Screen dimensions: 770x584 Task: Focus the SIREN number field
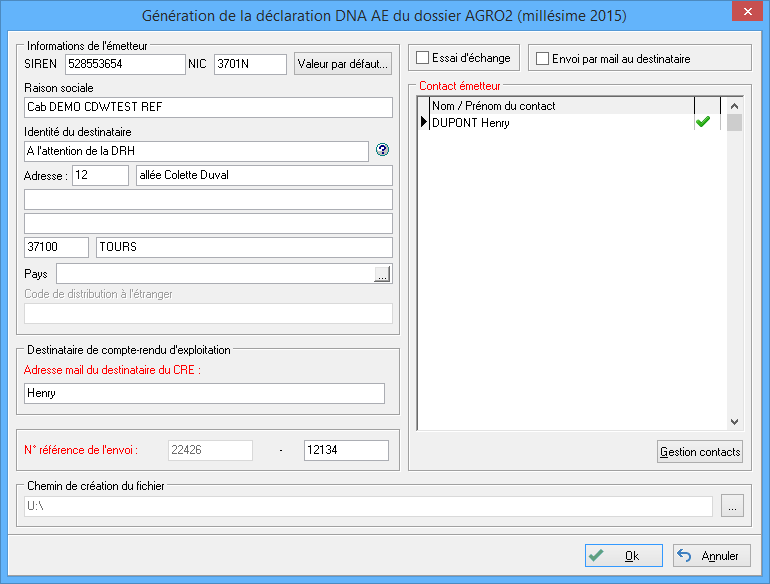pyautogui.click(x=125, y=65)
